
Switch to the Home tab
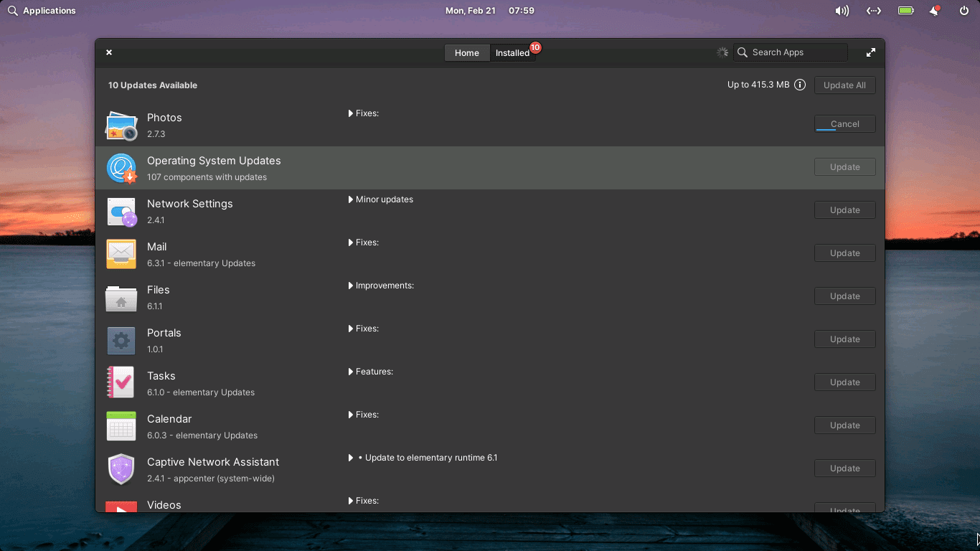pyautogui.click(x=466, y=53)
